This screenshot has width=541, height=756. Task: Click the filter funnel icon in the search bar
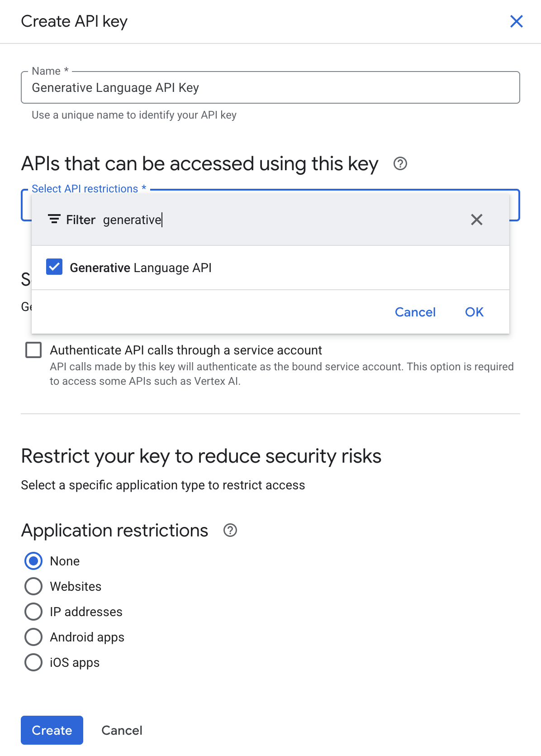tap(54, 219)
